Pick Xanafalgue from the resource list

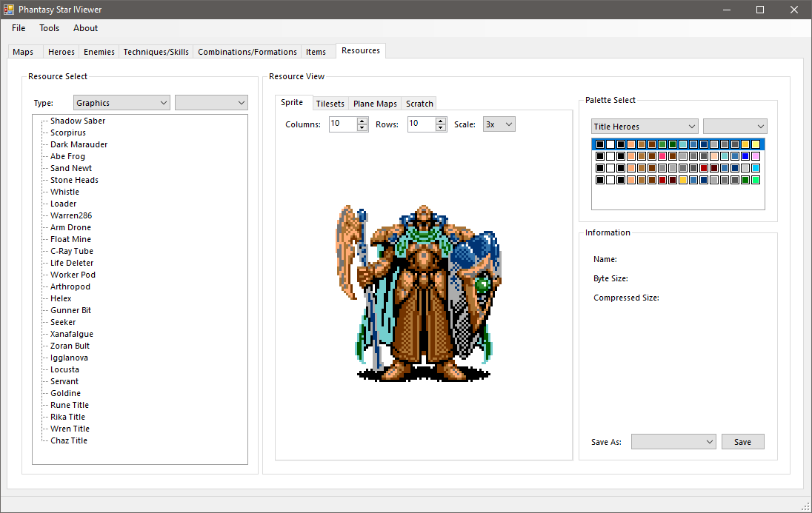tap(71, 335)
